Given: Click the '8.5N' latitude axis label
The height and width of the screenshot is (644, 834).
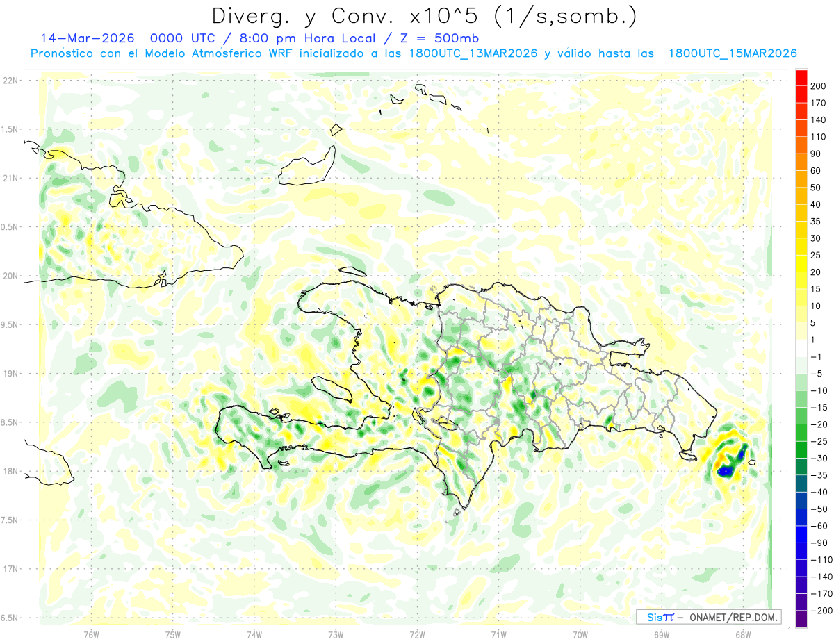Looking at the screenshot, I should click(x=10, y=422).
